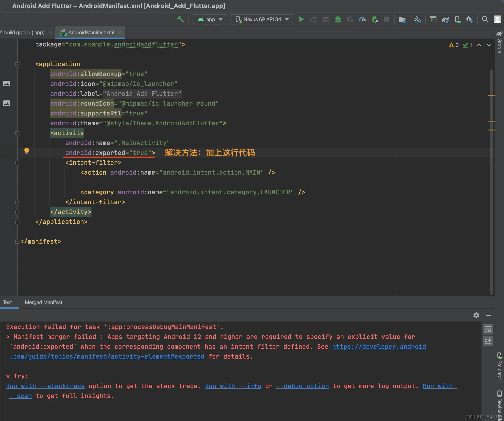Screen dimensions: 504x421
Task: Open the Nexus 6P API 34 device dropdown
Action: click(262, 19)
